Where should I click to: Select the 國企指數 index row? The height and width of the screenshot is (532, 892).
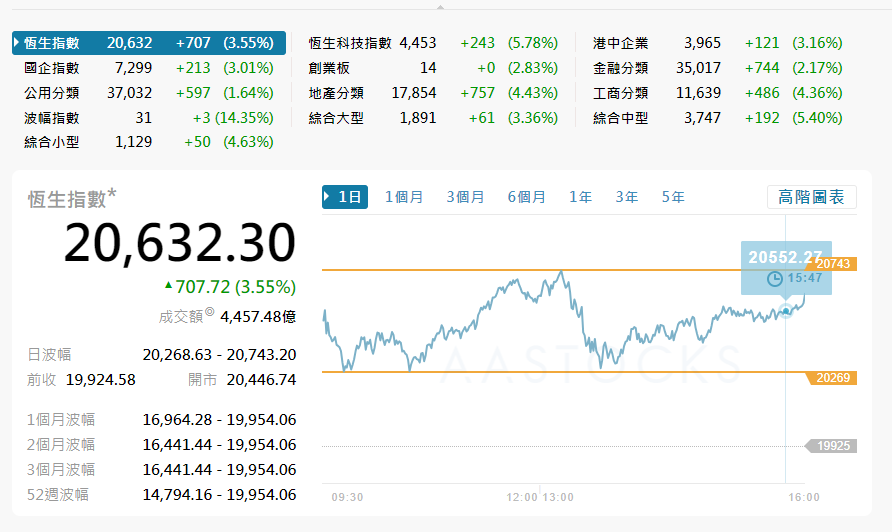(x=52, y=68)
